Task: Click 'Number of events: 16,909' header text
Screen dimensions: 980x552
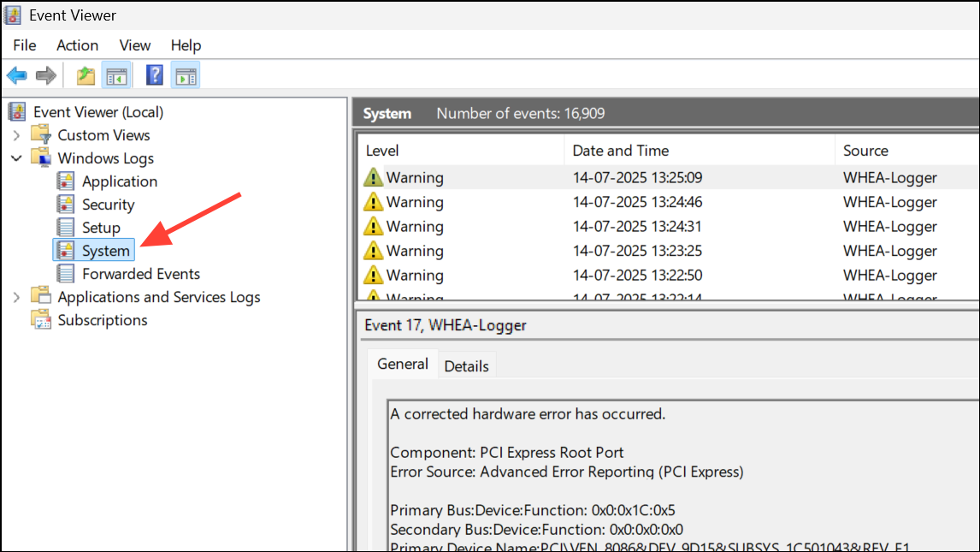Action: (x=521, y=113)
